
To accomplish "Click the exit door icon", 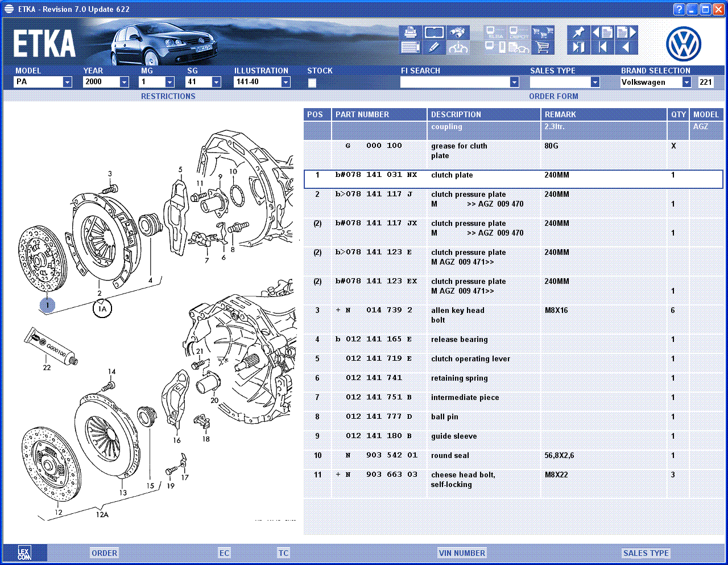I will click(x=578, y=47).
